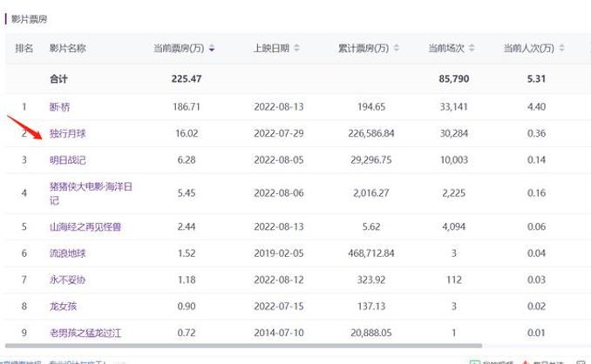Click the 明日战记 film title

tap(68, 160)
